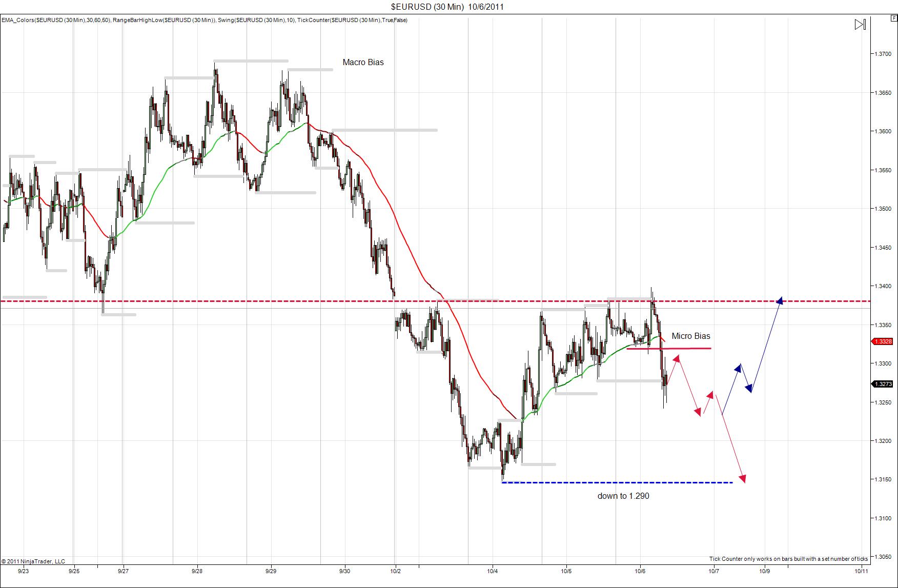This screenshot has height=588, width=898.
Task: Click the 1.3100 price axis label
Action: (882, 518)
